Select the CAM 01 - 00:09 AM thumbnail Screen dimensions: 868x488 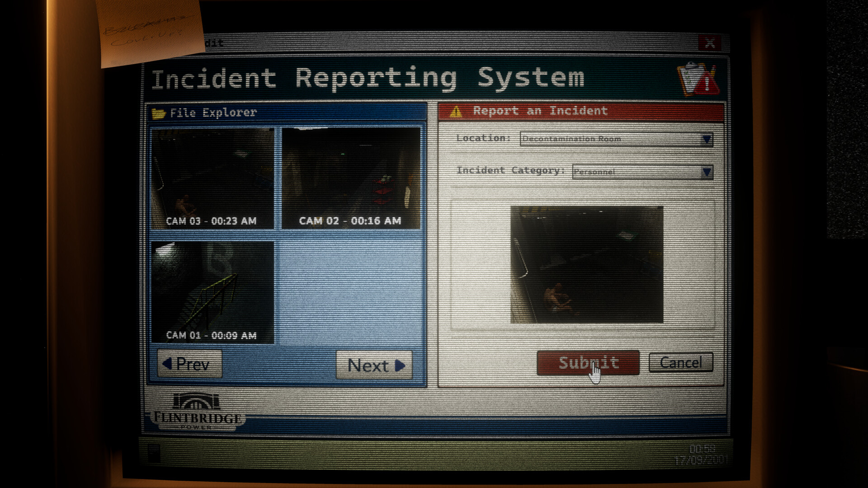coord(212,292)
